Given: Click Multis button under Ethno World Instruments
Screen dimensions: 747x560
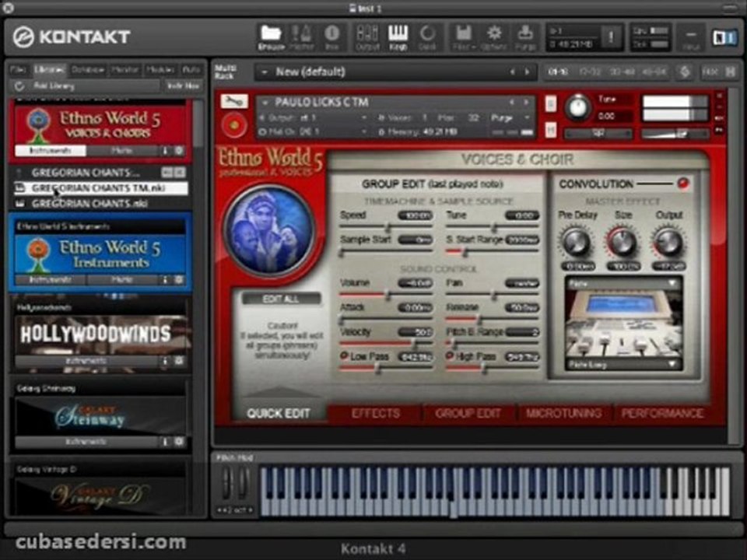Looking at the screenshot, I should [x=121, y=279].
